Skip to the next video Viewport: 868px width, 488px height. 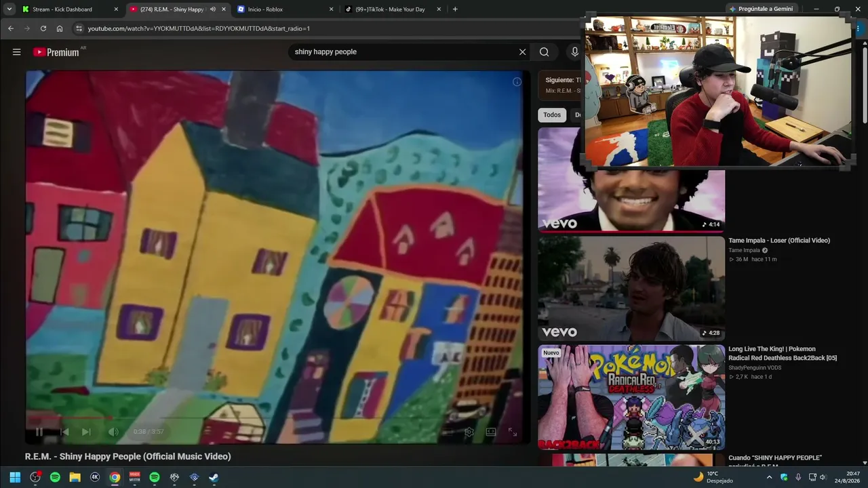pyautogui.click(x=86, y=432)
